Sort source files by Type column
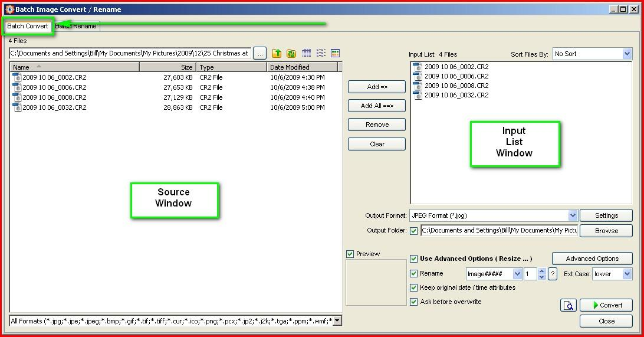This screenshot has height=337, width=644. click(231, 67)
